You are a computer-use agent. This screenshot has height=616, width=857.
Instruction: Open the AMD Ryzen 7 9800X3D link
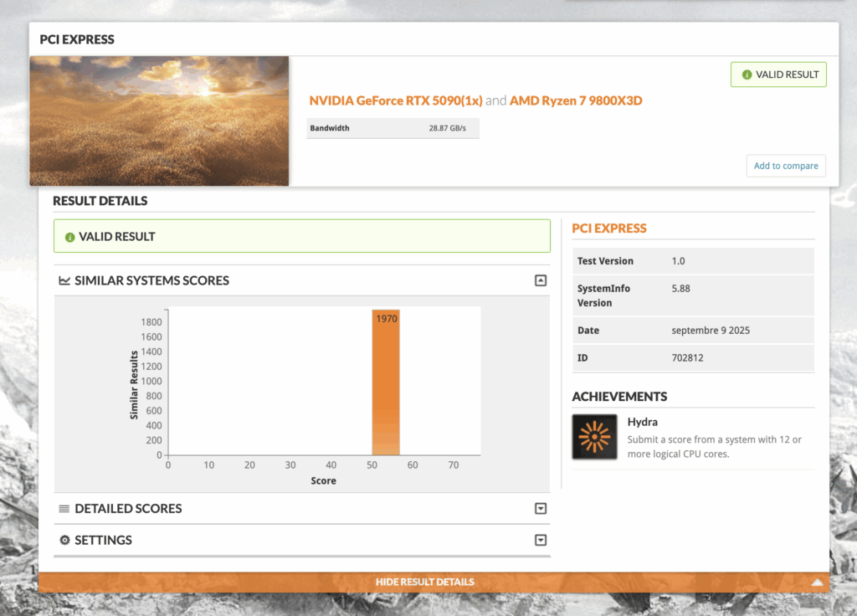(575, 100)
